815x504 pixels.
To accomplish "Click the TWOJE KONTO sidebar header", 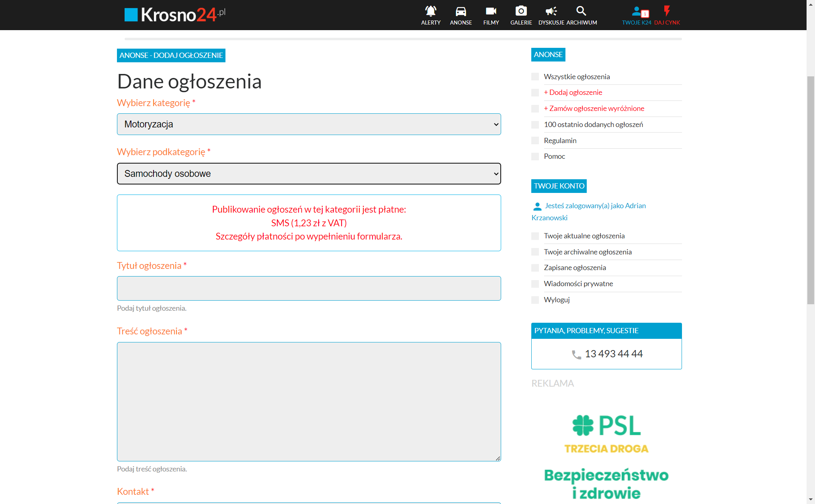I will pyautogui.click(x=559, y=186).
